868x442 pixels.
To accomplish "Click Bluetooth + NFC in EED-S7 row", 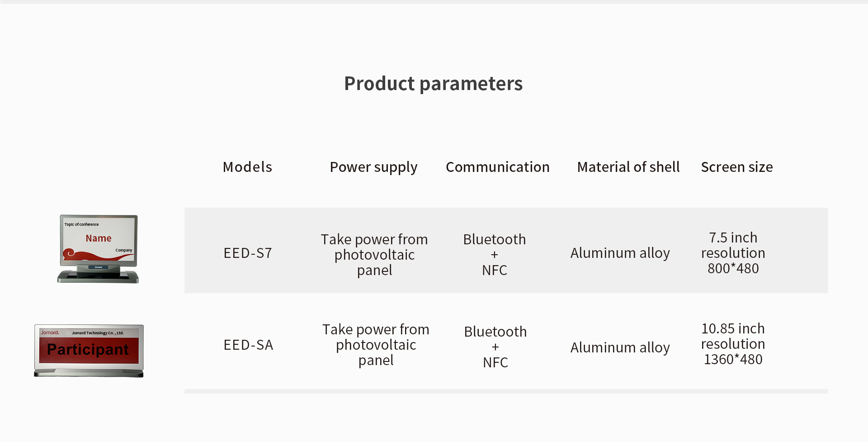I will (495, 254).
